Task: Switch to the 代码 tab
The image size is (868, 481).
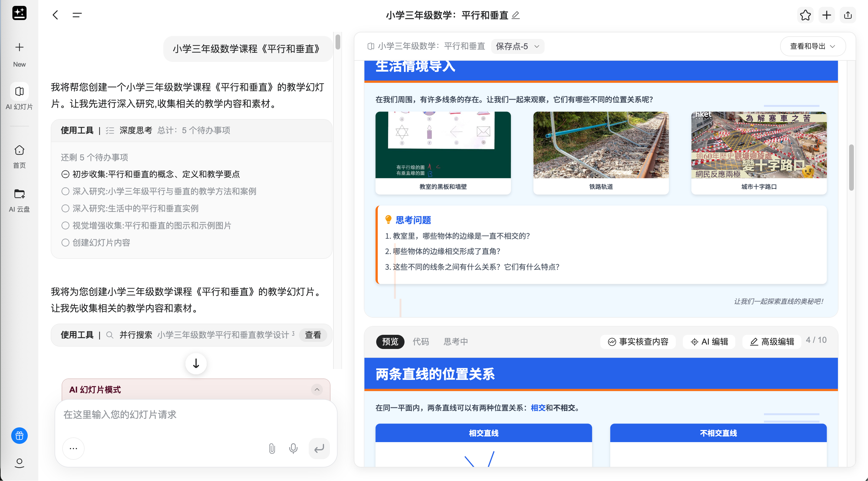Action: 421,342
